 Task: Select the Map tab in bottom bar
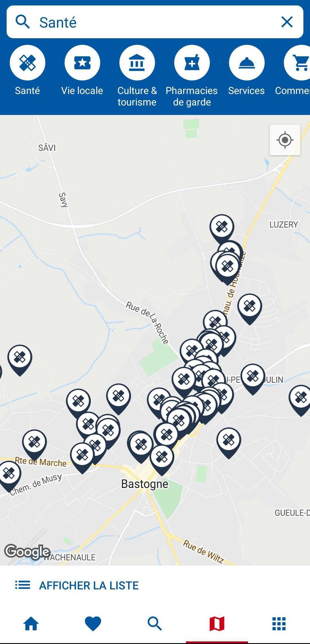tap(217, 624)
